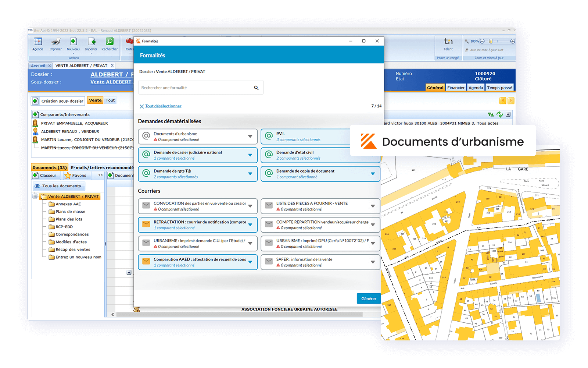Image resolution: width=588 pixels, height=368 pixels.
Task: Click the Générer button
Action: (369, 298)
